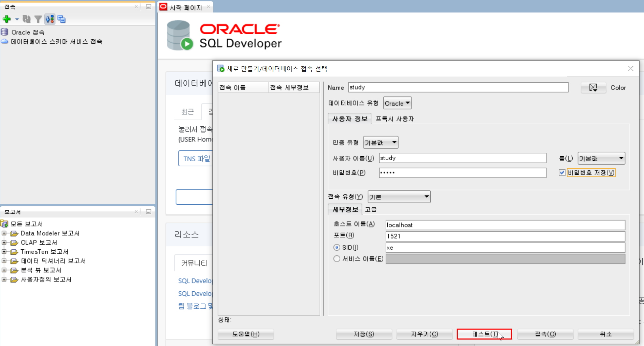Open 롤 기본값 dropdown
The width and height of the screenshot is (644, 346).
(x=601, y=158)
